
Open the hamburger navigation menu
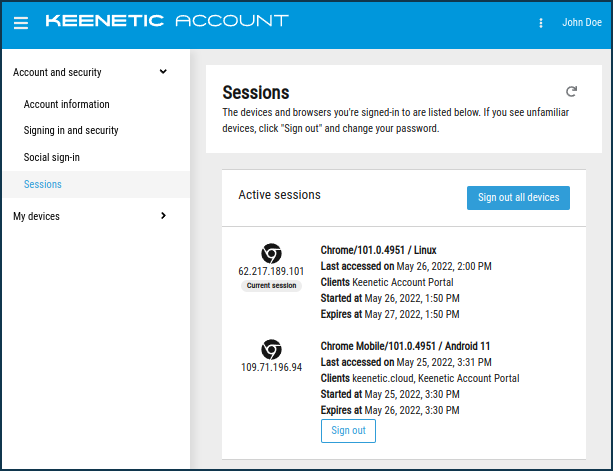[x=21, y=22]
